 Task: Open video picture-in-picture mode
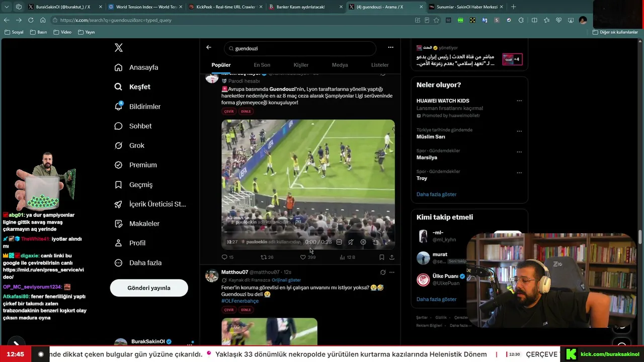click(x=375, y=242)
